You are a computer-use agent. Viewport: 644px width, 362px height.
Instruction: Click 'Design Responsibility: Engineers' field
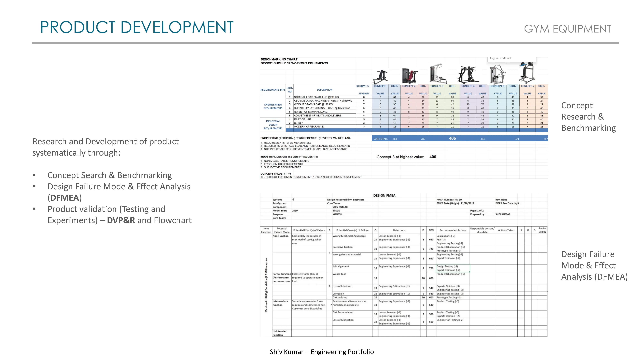coord(346,200)
